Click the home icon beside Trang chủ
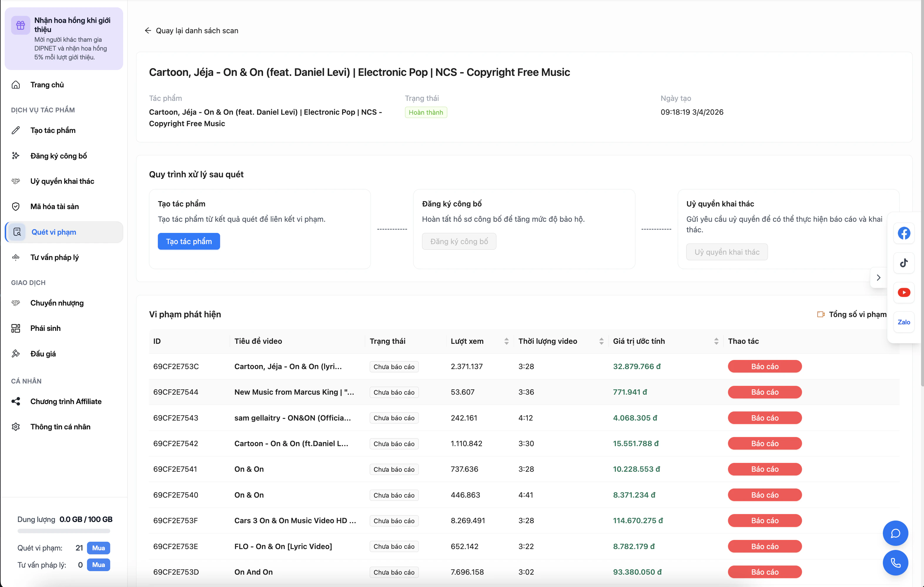924x587 pixels. coord(16,85)
